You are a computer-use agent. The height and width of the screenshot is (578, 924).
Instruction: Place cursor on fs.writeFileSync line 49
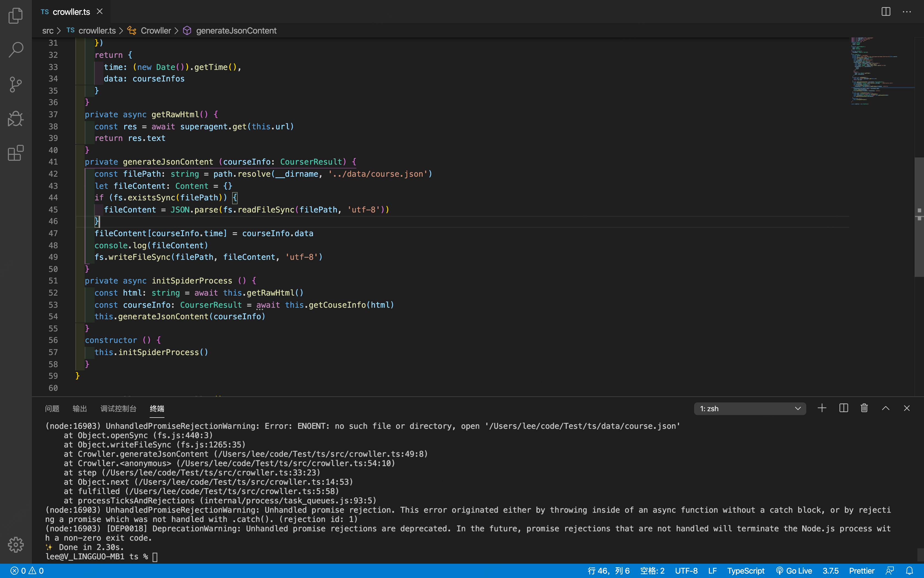208,257
